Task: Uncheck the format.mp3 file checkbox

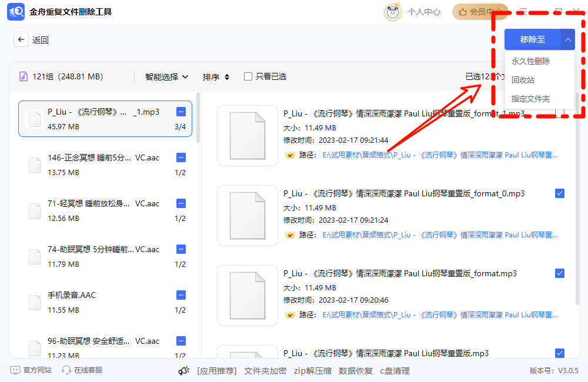Action: (560, 273)
